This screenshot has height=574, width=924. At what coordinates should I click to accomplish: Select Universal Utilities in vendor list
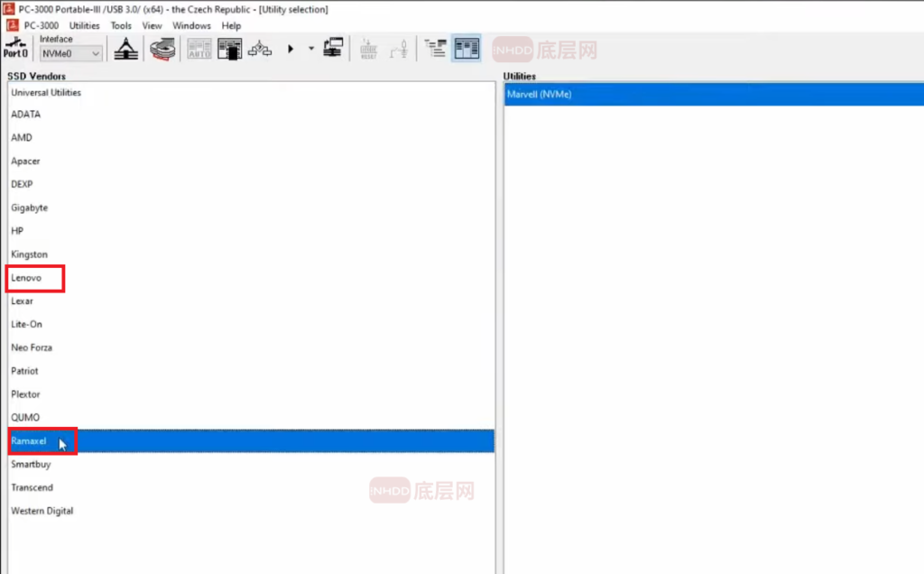coord(252,93)
